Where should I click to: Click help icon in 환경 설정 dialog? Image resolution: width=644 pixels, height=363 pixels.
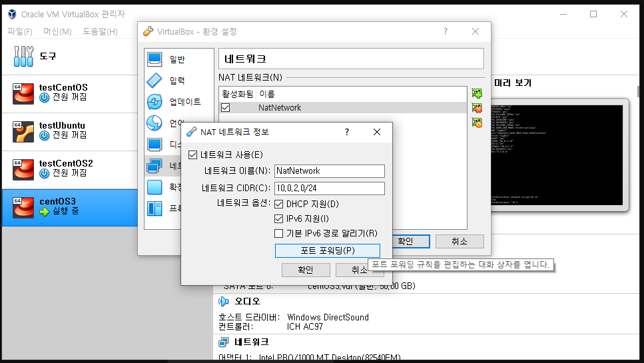[446, 31]
